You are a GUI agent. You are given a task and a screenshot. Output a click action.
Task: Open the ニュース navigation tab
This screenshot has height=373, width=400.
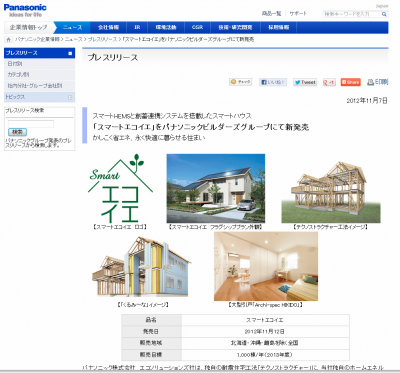72,27
